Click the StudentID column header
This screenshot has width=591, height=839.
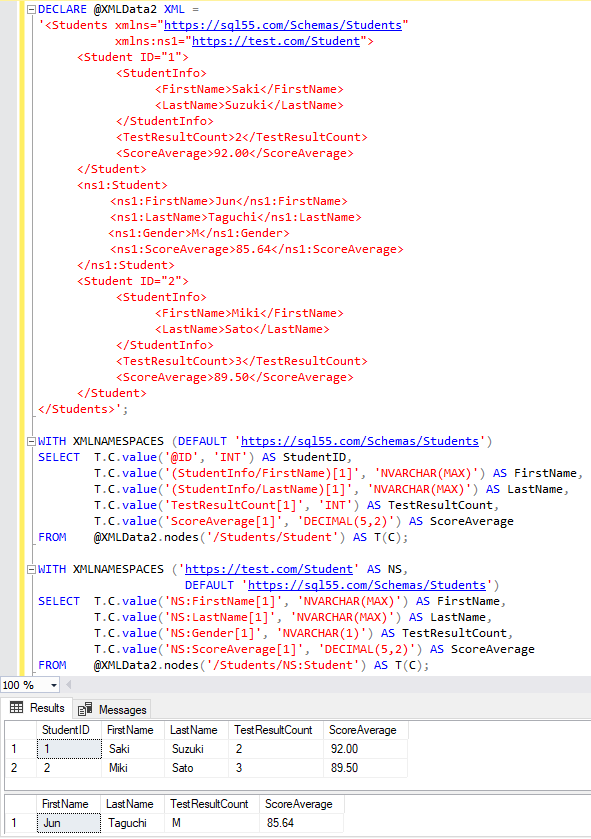pos(69,730)
